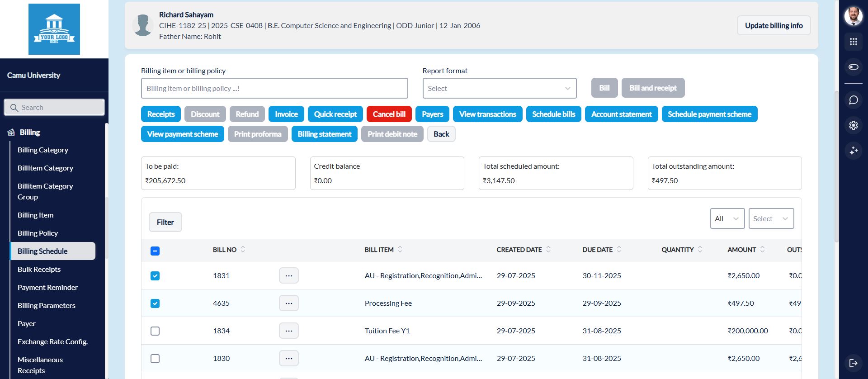Toggle the select-all header checkbox
868x379 pixels.
point(155,251)
